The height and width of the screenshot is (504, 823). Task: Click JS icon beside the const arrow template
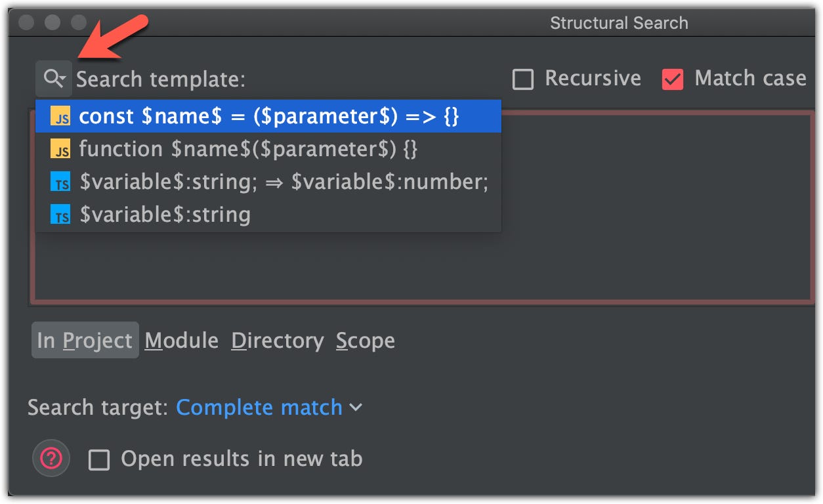point(61,117)
